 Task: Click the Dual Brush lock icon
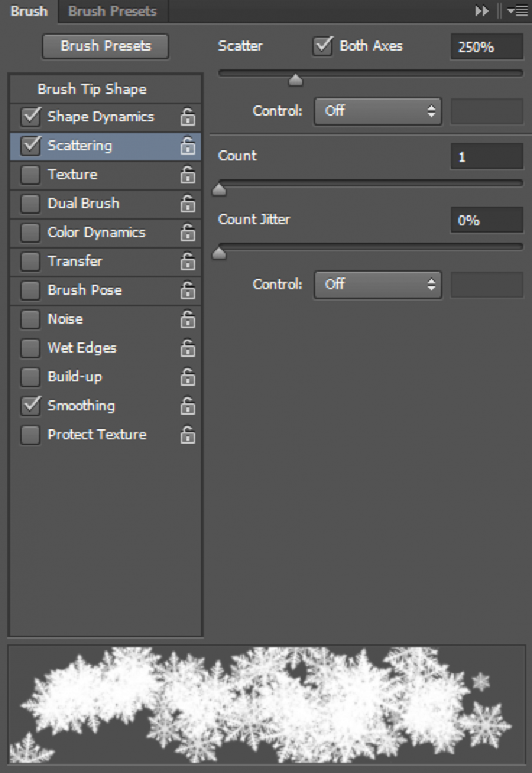click(x=187, y=204)
